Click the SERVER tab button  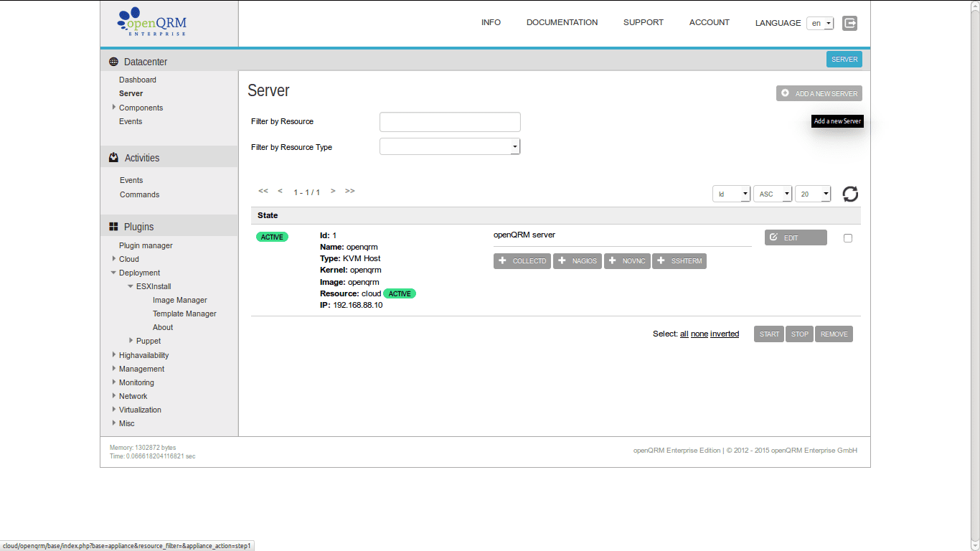click(x=844, y=59)
